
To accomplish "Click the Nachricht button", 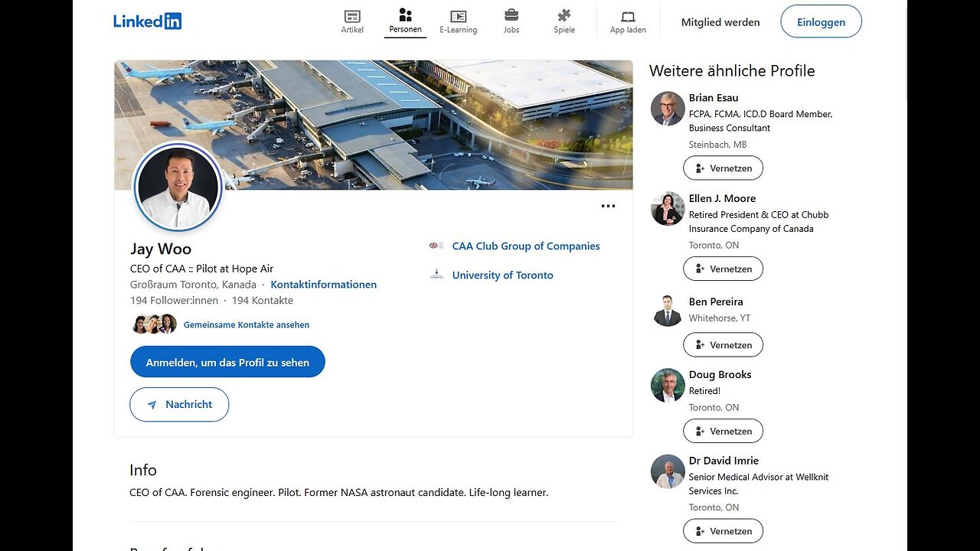I will [x=179, y=404].
